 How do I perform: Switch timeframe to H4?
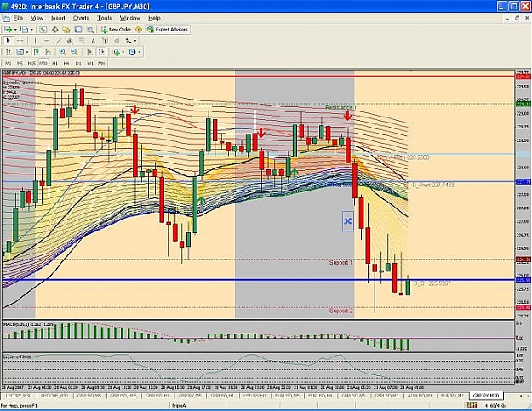click(x=66, y=63)
